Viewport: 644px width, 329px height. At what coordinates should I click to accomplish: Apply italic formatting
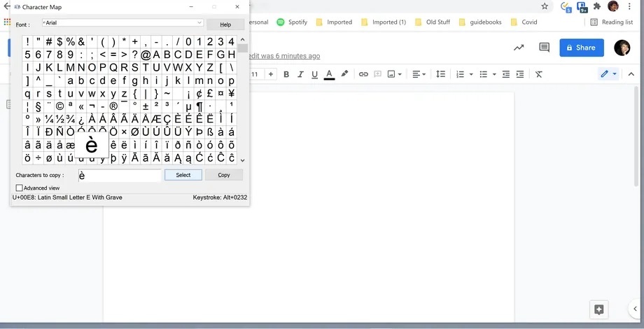pos(300,74)
